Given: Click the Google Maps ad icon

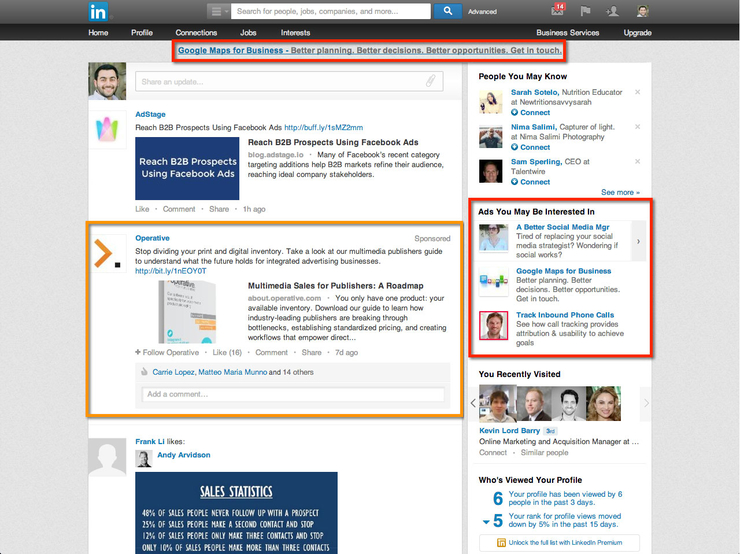Looking at the screenshot, I should (x=494, y=282).
